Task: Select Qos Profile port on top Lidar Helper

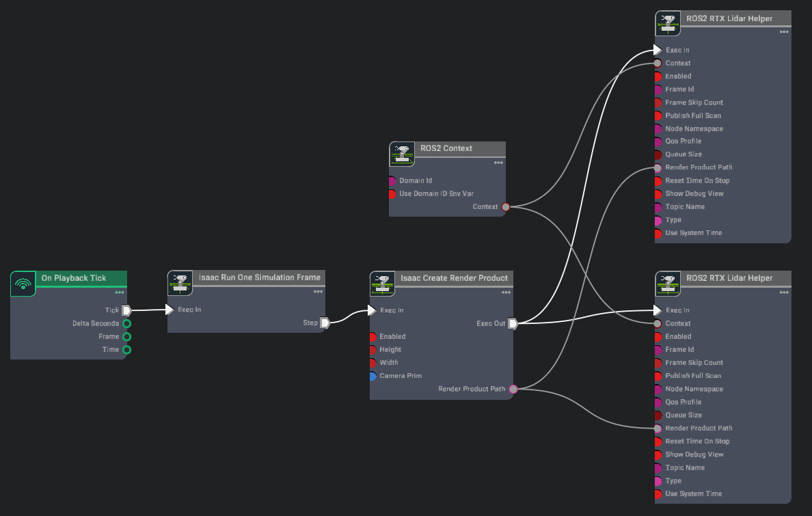Action: pos(658,141)
